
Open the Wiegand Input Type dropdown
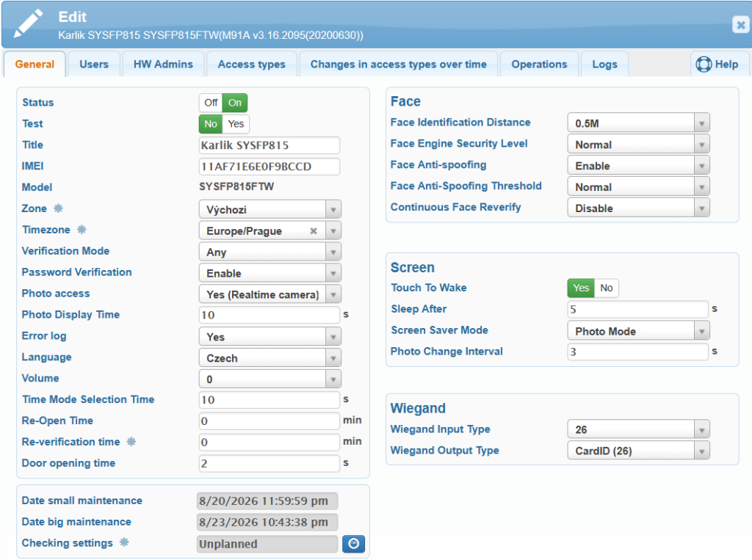click(638, 429)
